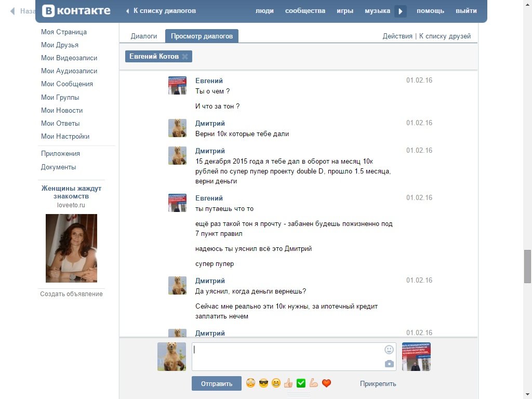Click the page's vertical scrollbar thumb

pyautogui.click(x=527, y=265)
